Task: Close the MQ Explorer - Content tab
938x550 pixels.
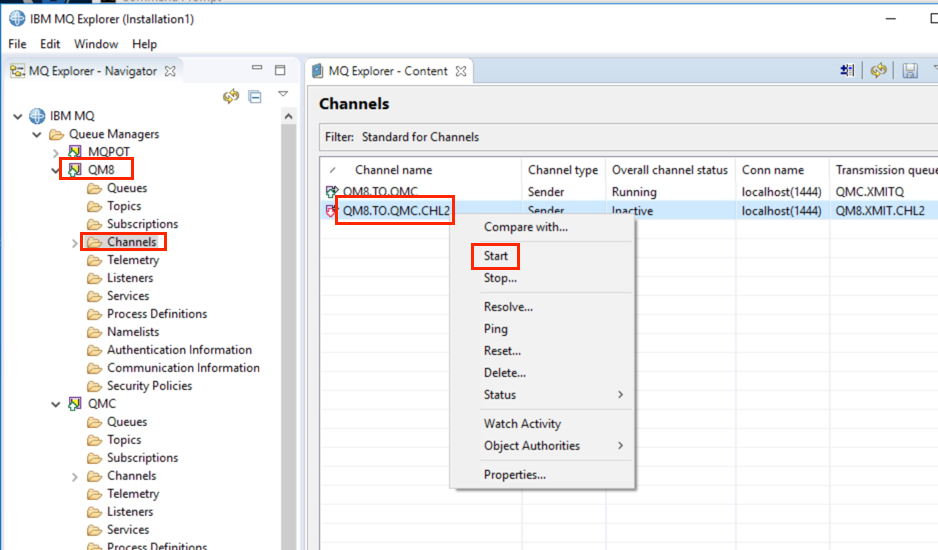Action: (x=461, y=71)
